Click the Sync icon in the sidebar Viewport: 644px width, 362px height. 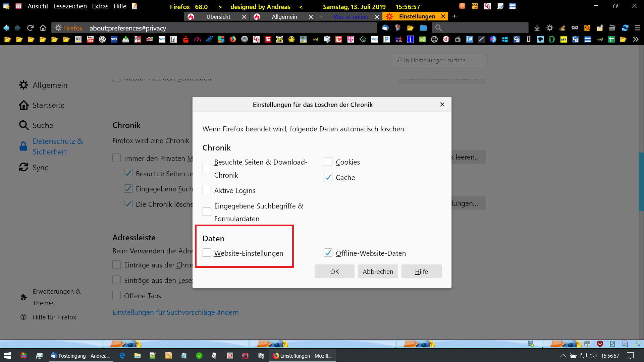point(23,167)
